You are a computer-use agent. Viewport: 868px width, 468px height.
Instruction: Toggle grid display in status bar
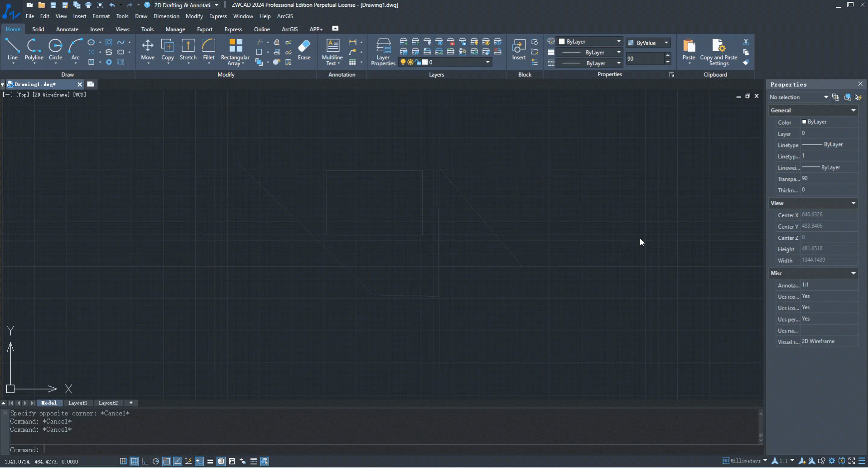(134, 461)
